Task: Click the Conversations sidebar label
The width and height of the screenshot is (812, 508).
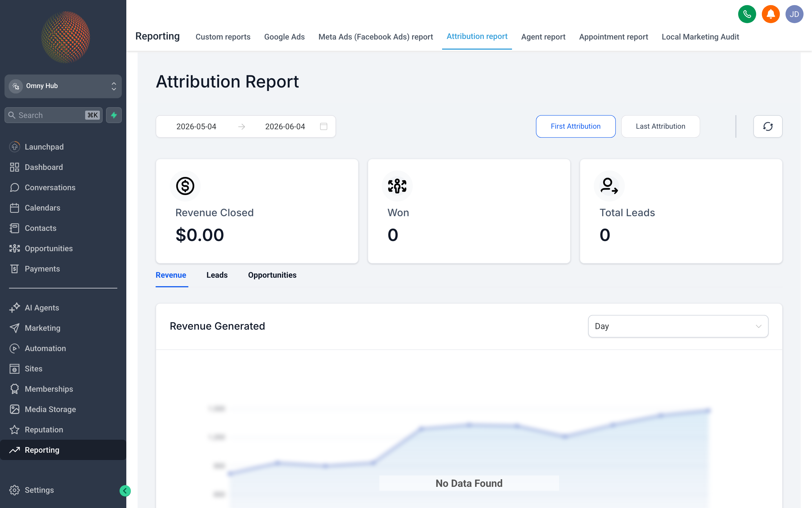Action: [x=50, y=187]
